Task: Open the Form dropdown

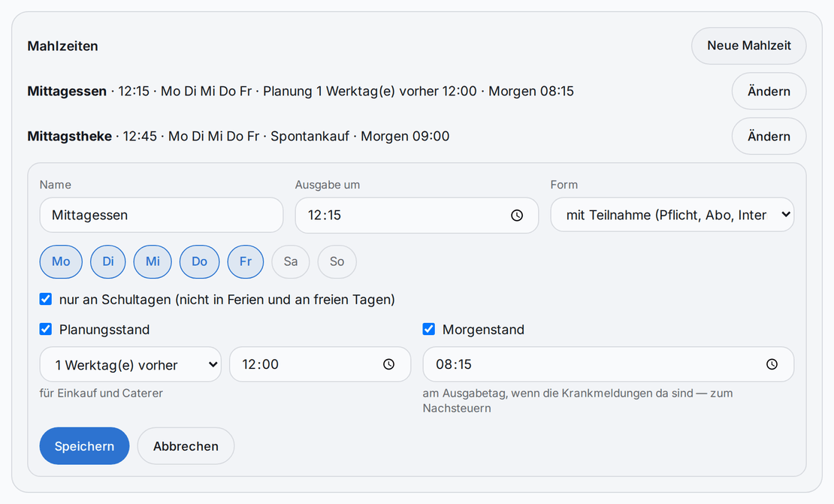Action: (x=672, y=215)
